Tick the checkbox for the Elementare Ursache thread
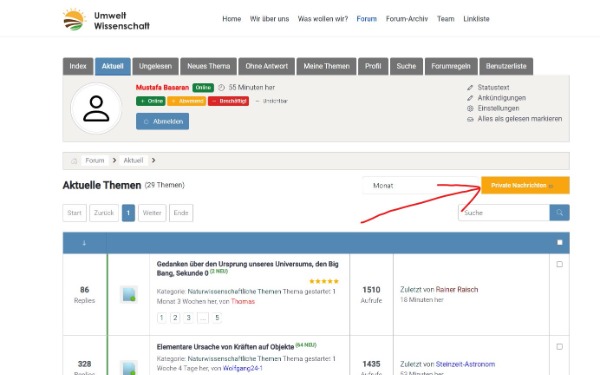Viewport: 600px width, 375px height. 559,347
